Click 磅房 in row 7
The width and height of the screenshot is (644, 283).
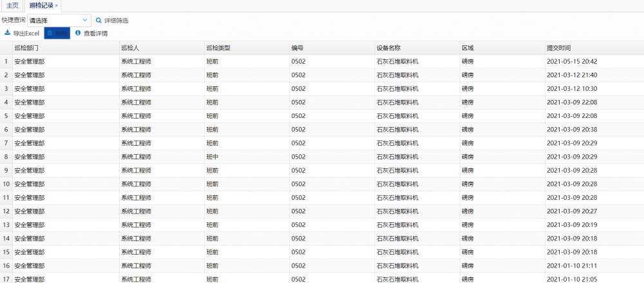(468, 143)
